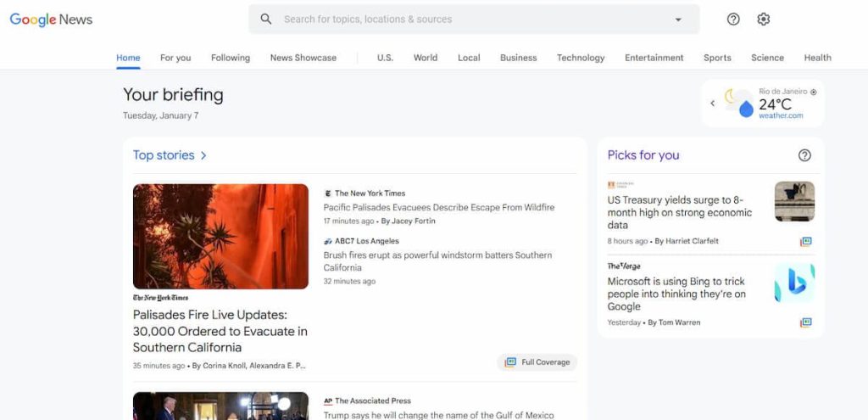Expand Top stories with the chevron
This screenshot has height=420, width=868.
coord(203,155)
